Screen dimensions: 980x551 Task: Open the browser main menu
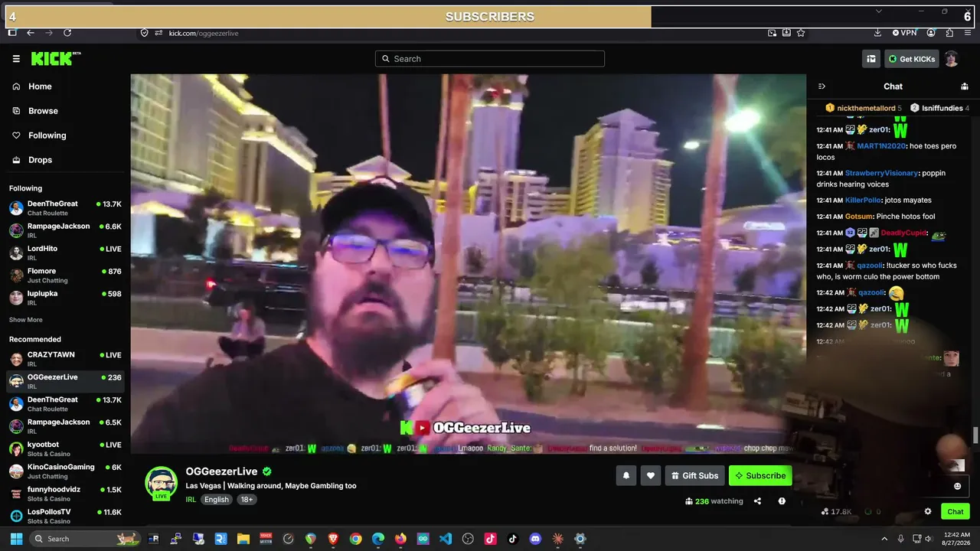pos(968,33)
